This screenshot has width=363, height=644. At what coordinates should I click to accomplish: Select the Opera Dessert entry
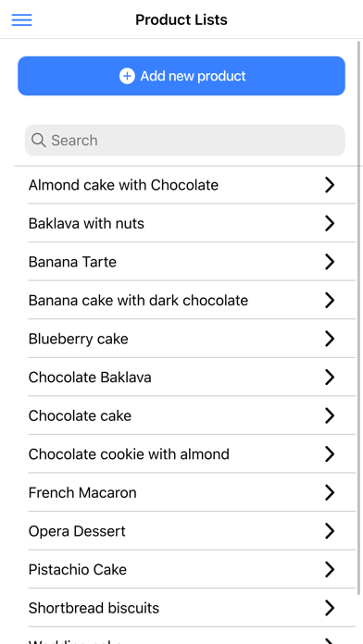(x=192, y=531)
